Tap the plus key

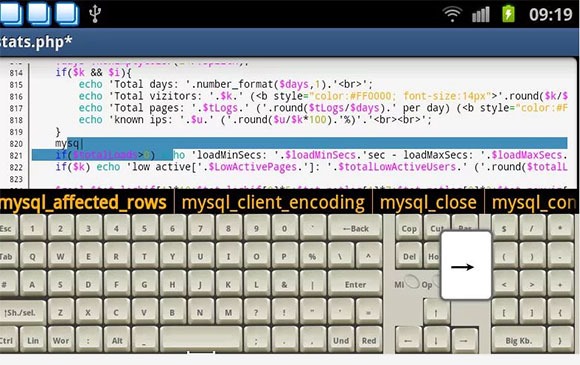coord(560,284)
